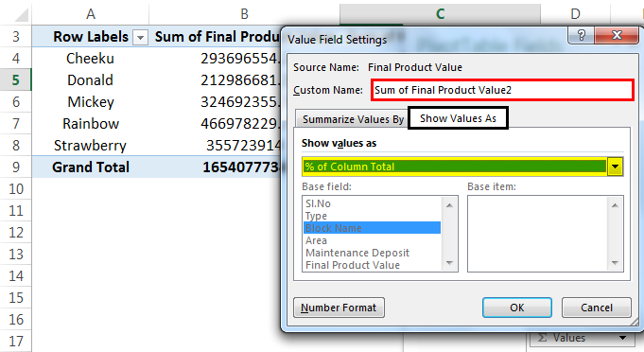This screenshot has height=352, width=644.
Task: Select Area in Base field list
Action: 372,240
